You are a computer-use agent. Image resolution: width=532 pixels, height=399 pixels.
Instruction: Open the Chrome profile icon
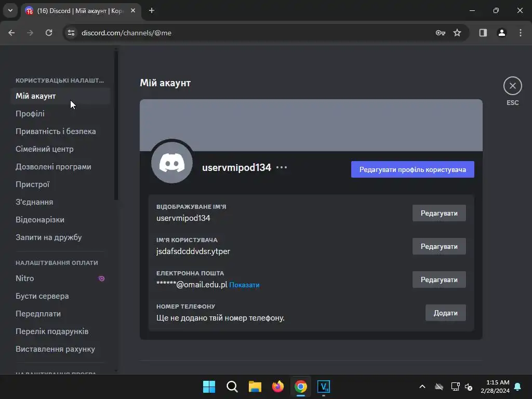502,33
